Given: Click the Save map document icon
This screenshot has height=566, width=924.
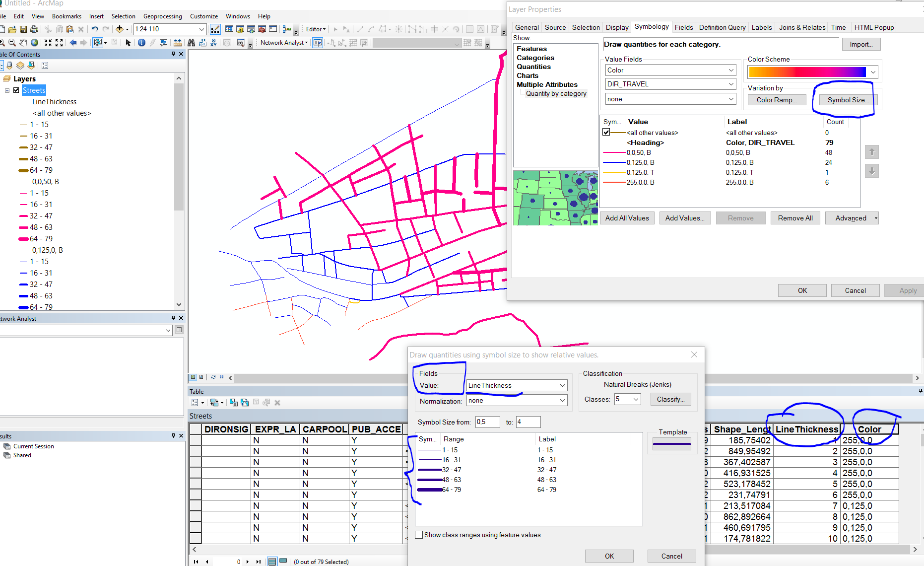Looking at the screenshot, I should point(23,29).
